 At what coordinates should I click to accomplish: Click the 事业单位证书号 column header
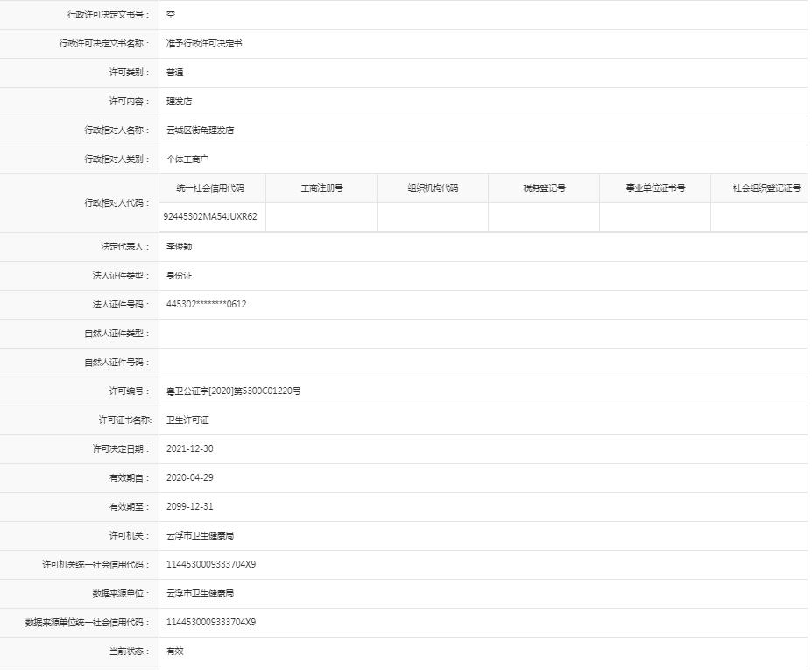655,188
